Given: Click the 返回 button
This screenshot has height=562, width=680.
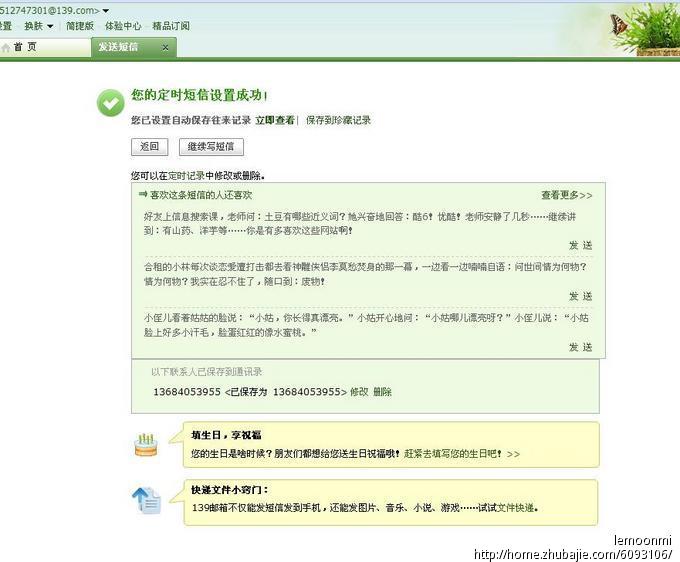Looking at the screenshot, I should pyautogui.click(x=150, y=147).
